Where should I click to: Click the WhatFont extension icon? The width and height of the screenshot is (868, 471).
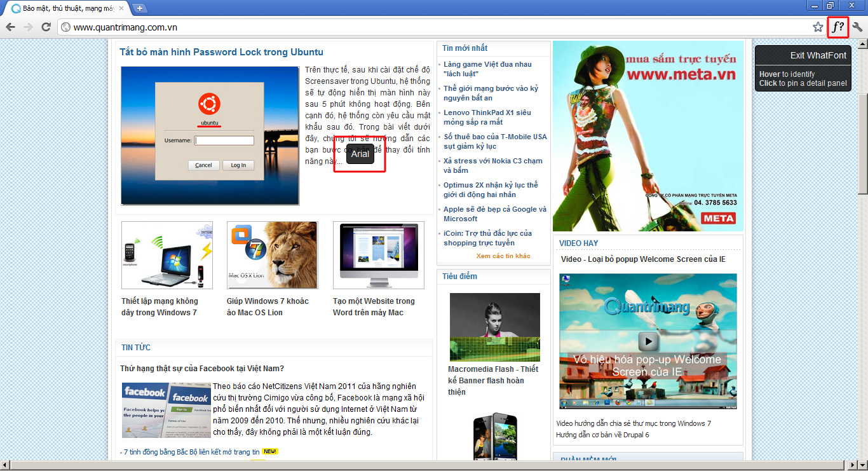pyautogui.click(x=838, y=27)
